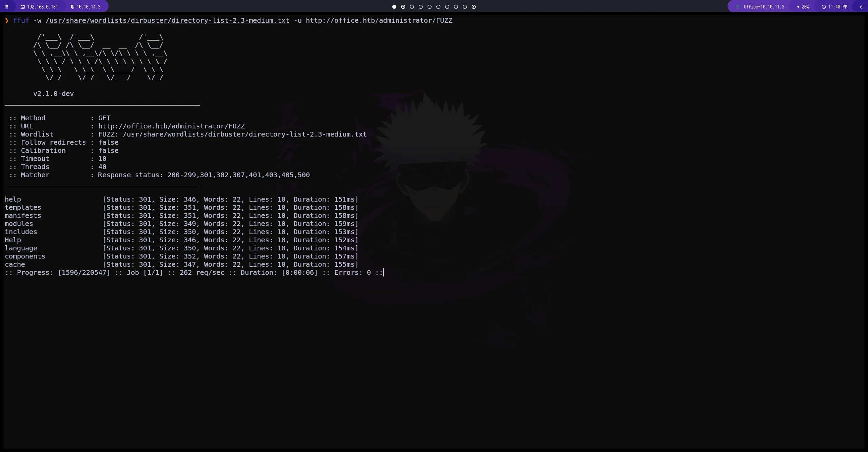The height and width of the screenshot is (452, 868).
Task: Switch to the third workspace dot
Action: coord(412,7)
